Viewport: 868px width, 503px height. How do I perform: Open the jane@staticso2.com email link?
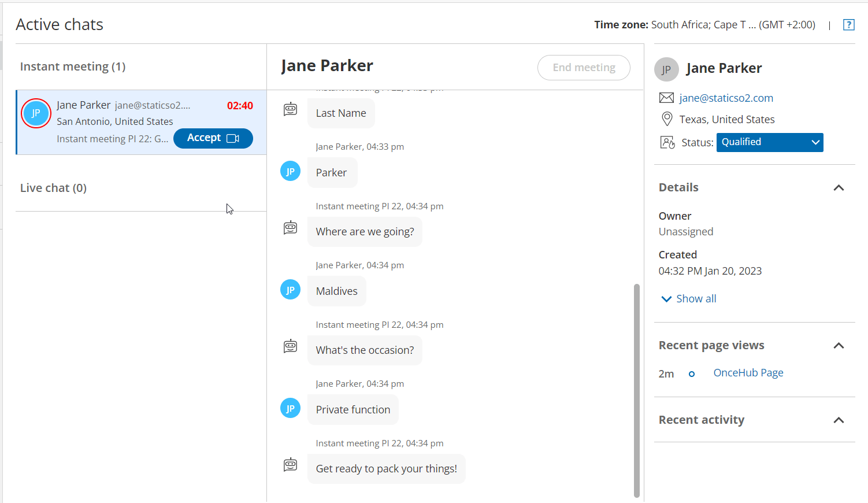point(726,98)
